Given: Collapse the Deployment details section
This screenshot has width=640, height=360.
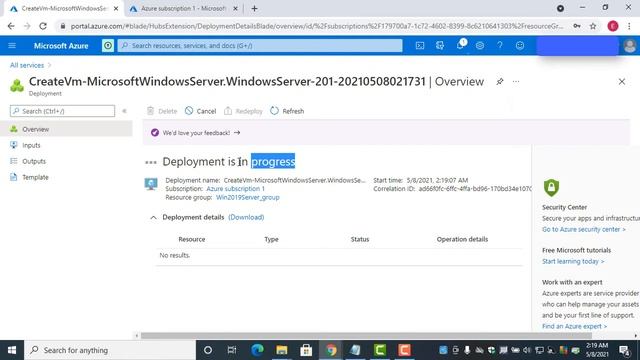Looking at the screenshot, I should [153, 218].
